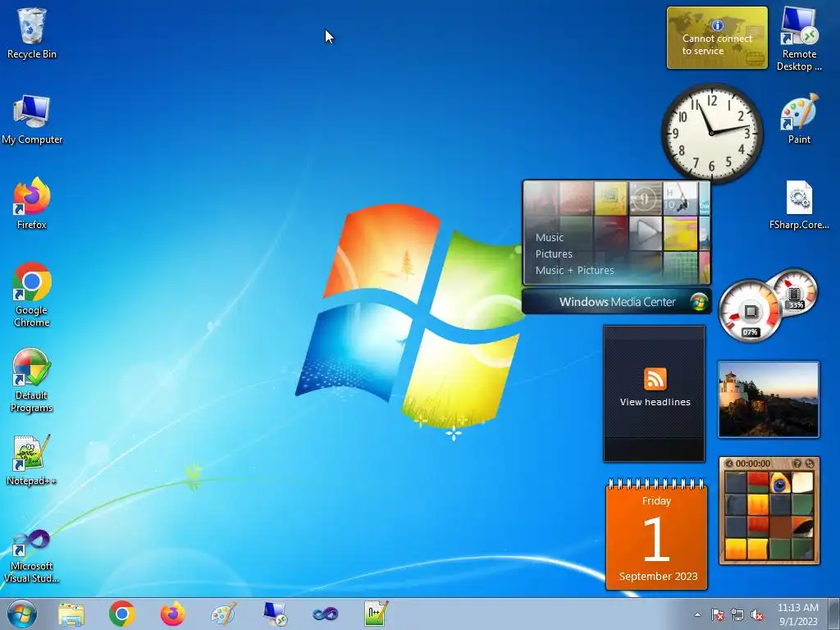
Task: Click the puzzle gadget timer pause icon
Action: click(x=728, y=463)
